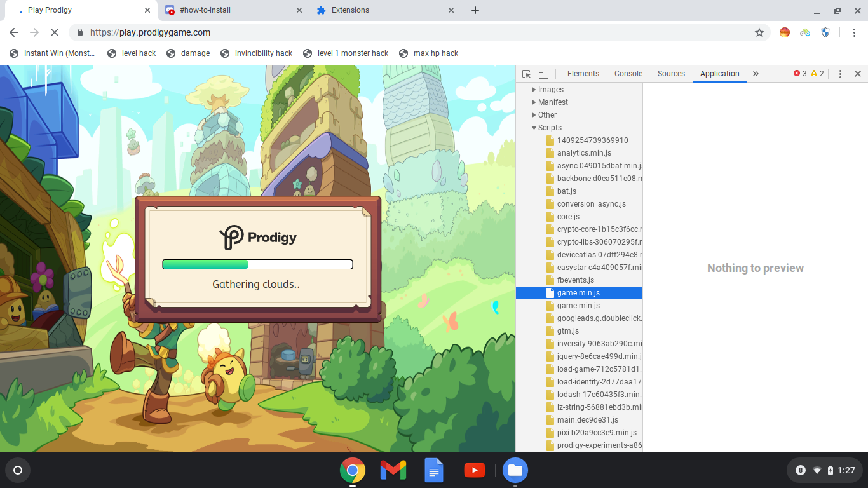This screenshot has height=488, width=868.
Task: Click the red error counter showing 3 errors
Action: coord(799,73)
